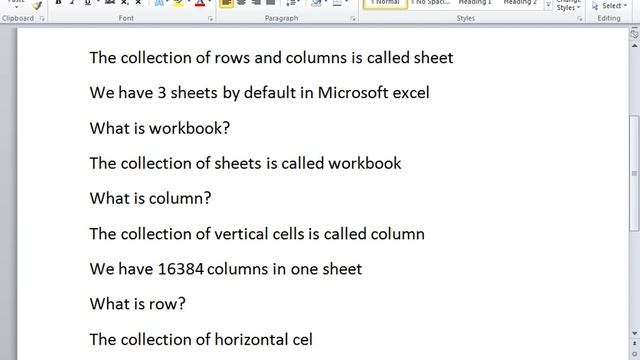640x360 pixels.
Task: Open Line Spacing options
Action: 291,3
